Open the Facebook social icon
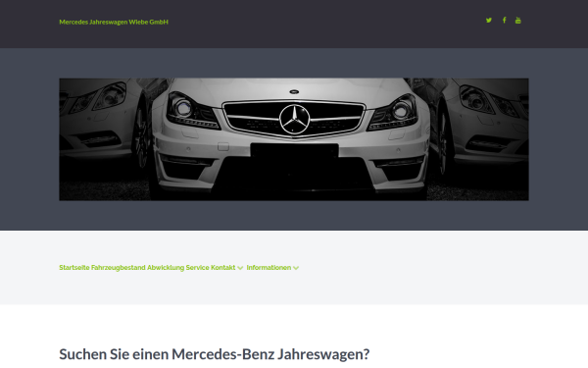The height and width of the screenshot is (368, 588). (504, 20)
